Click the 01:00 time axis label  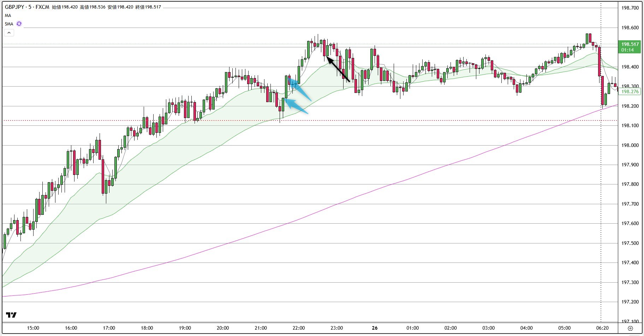[x=413, y=328]
